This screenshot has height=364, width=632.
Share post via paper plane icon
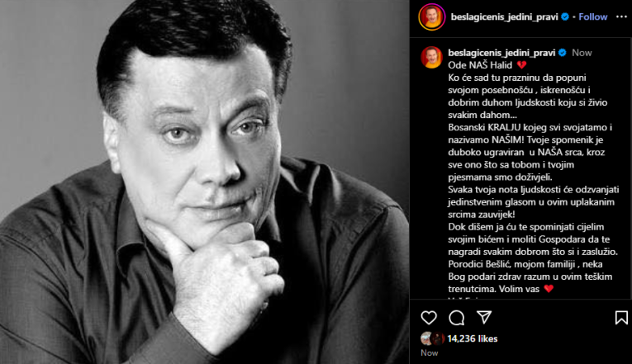point(484,317)
